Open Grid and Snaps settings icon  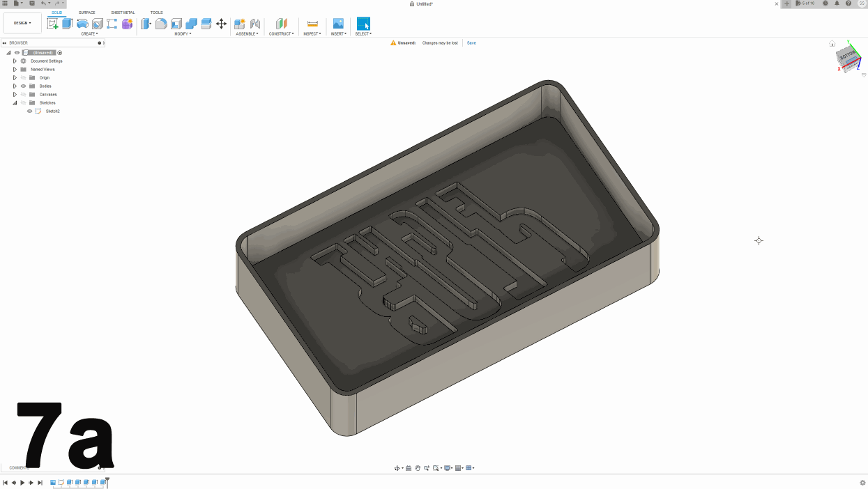tap(458, 467)
